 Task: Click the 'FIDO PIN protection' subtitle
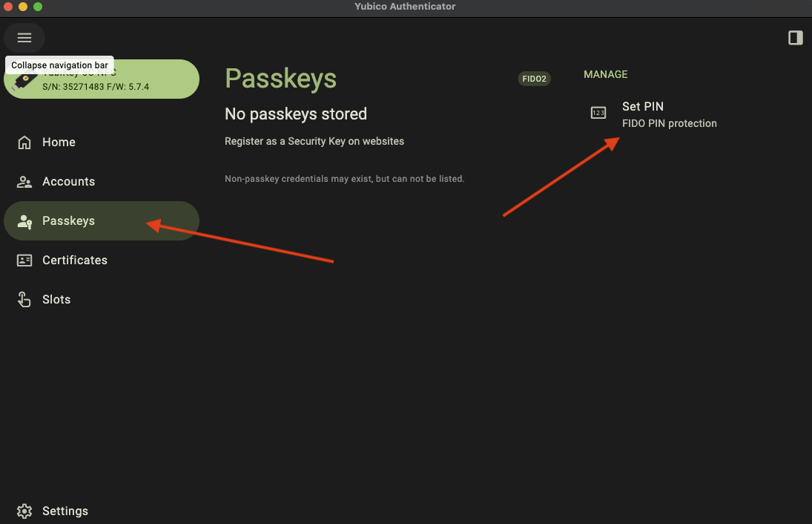[669, 123]
